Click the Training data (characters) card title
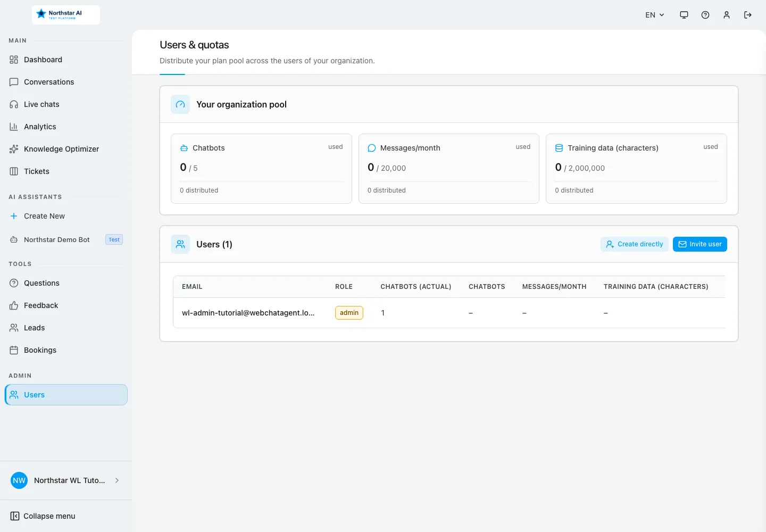This screenshot has width=766, height=532. [x=613, y=148]
